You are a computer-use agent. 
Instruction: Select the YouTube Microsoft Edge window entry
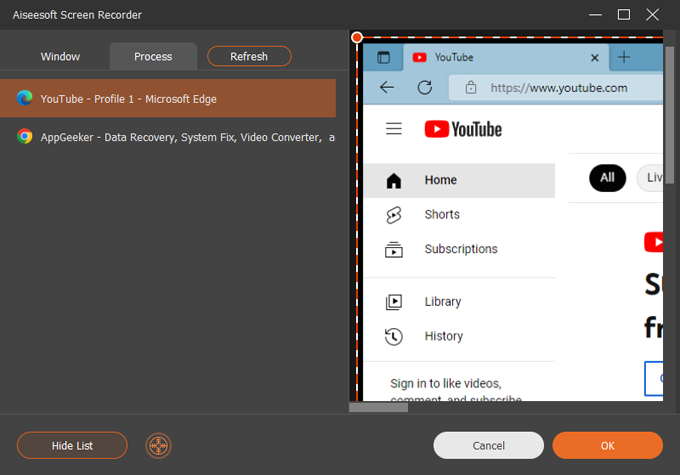[x=168, y=99]
